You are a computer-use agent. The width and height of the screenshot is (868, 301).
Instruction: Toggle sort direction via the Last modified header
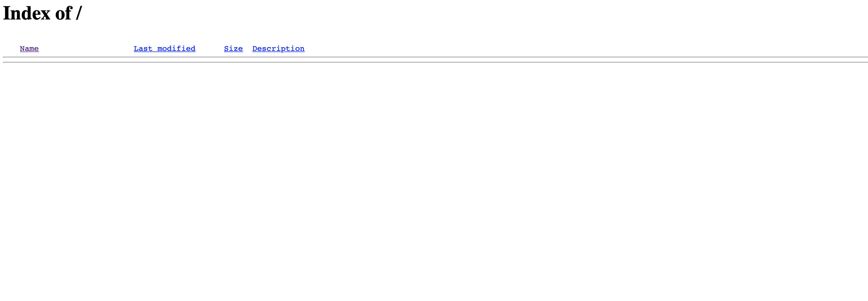coord(165,48)
